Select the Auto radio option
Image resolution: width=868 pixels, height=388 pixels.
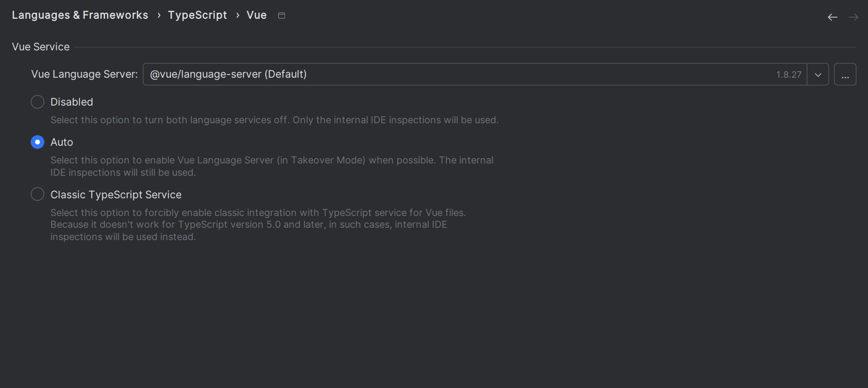(38, 142)
